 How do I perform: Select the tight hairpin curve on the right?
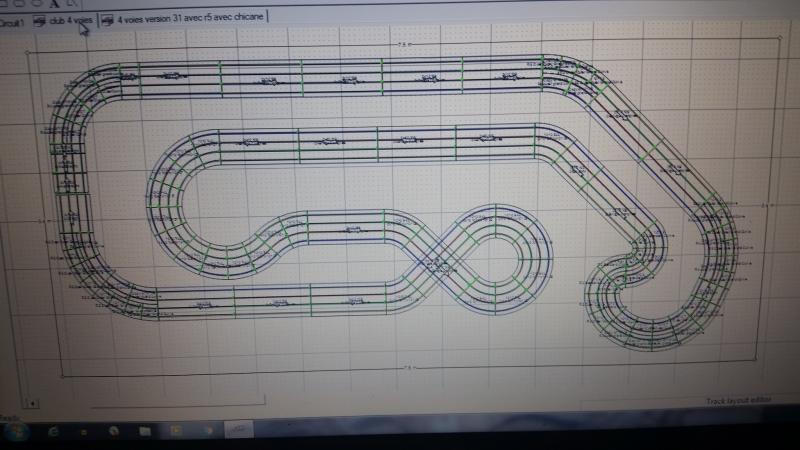point(612,283)
